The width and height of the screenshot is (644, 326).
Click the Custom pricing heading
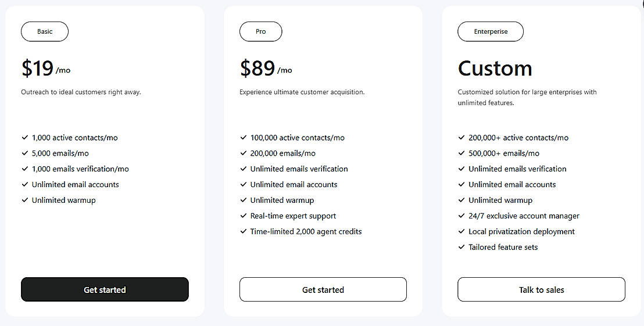[x=495, y=69]
